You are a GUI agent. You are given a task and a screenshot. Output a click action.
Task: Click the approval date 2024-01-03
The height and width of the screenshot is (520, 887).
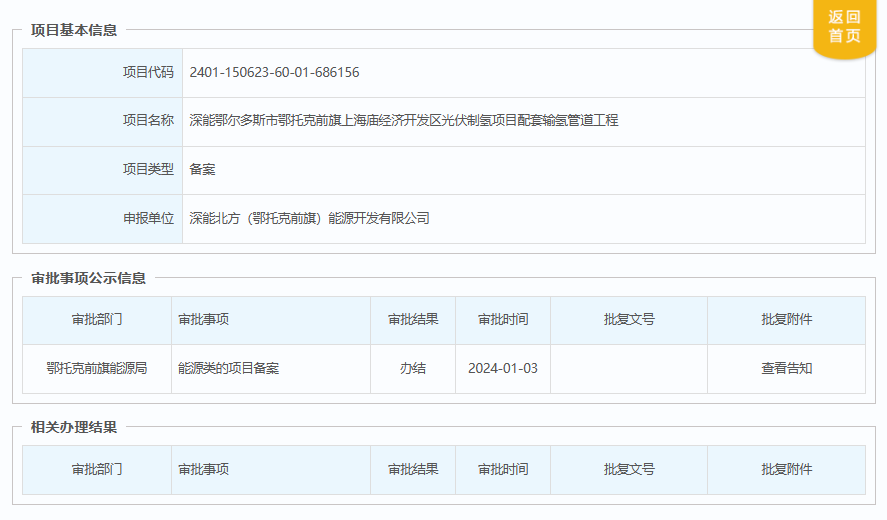(503, 368)
